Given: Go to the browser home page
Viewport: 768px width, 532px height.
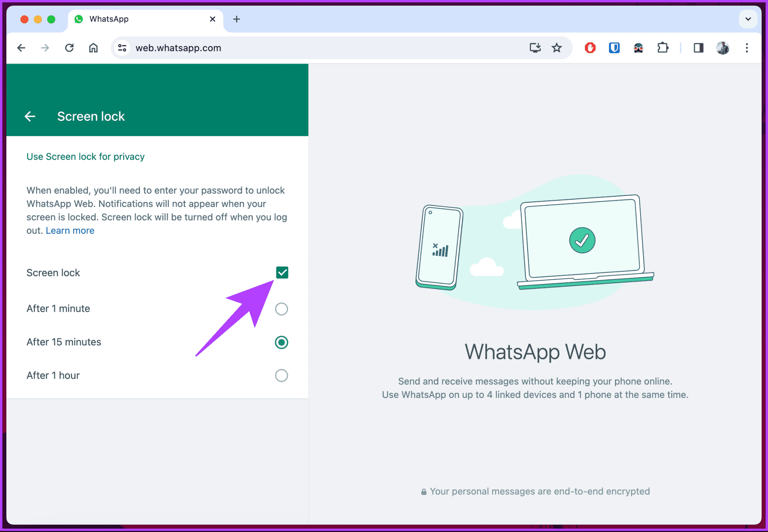Looking at the screenshot, I should click(x=93, y=48).
